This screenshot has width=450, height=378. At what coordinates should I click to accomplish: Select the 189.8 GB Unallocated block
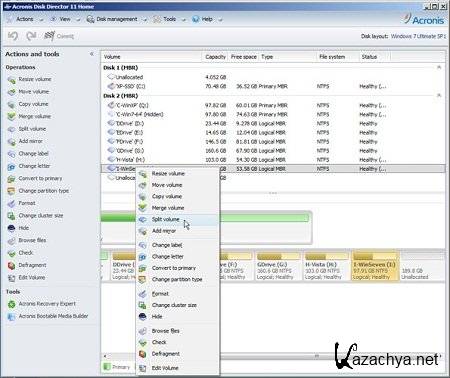pyautogui.click(x=422, y=266)
